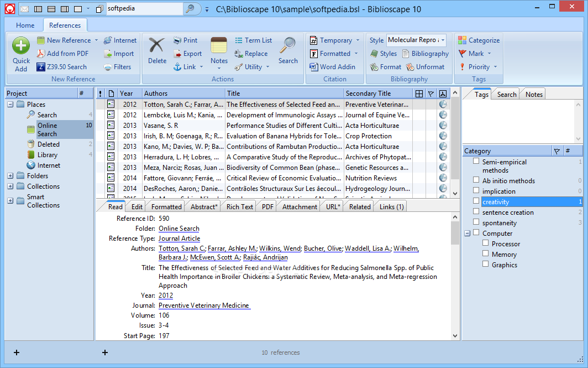Open the Abstract* tab
This screenshot has width=588, height=368.
(x=203, y=206)
